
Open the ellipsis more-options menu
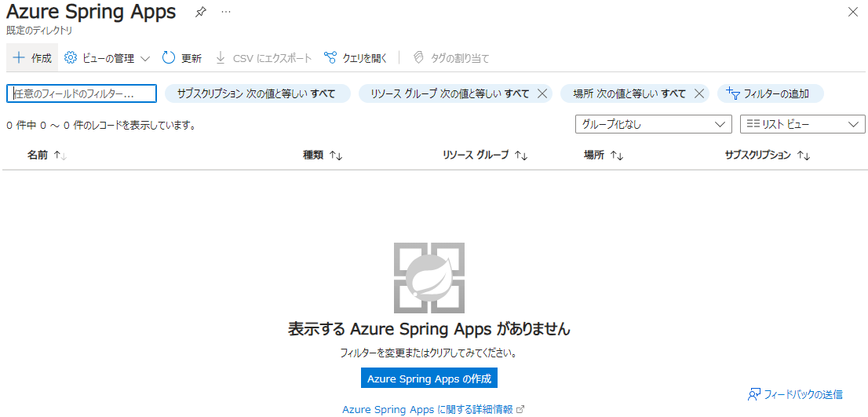pos(226,12)
